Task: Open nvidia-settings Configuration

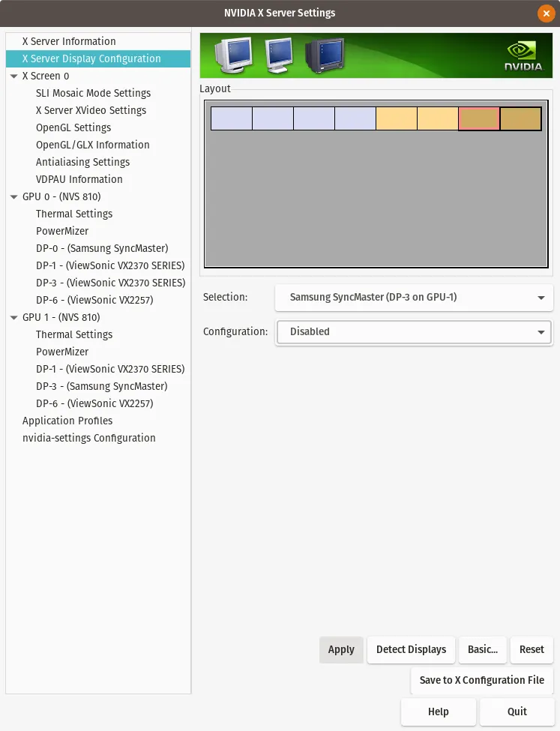Action: 89,438
